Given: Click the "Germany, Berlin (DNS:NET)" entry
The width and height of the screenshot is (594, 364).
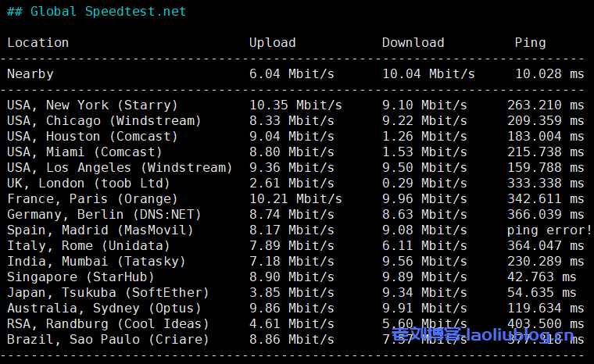Looking at the screenshot, I should (104, 215).
